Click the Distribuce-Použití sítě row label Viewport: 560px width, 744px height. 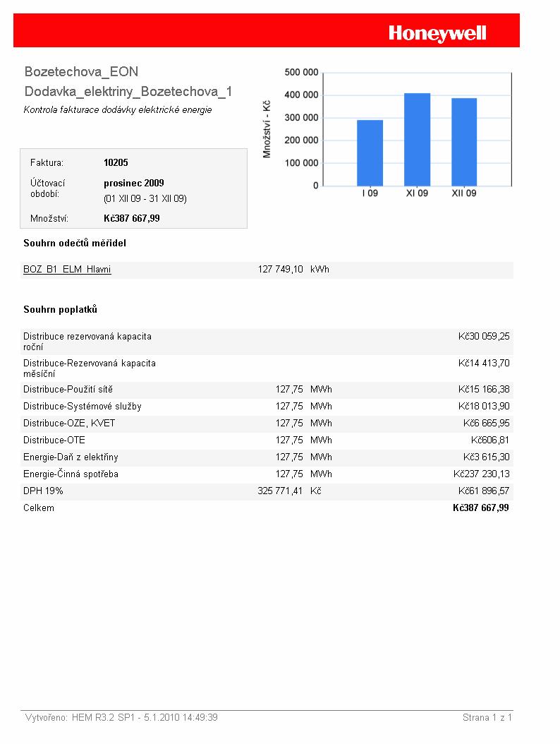[68, 390]
